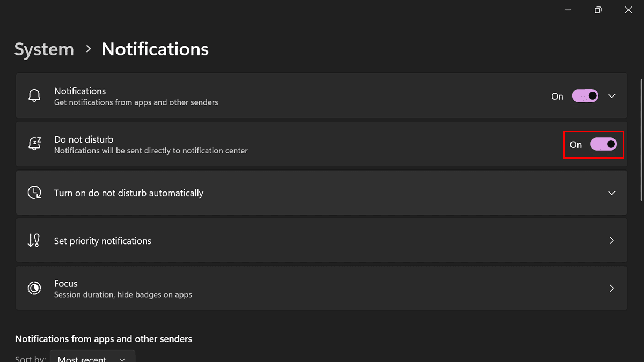This screenshot has height=362, width=644.
Task: Click the breadcrumb chevron after System
Action: 89,49
